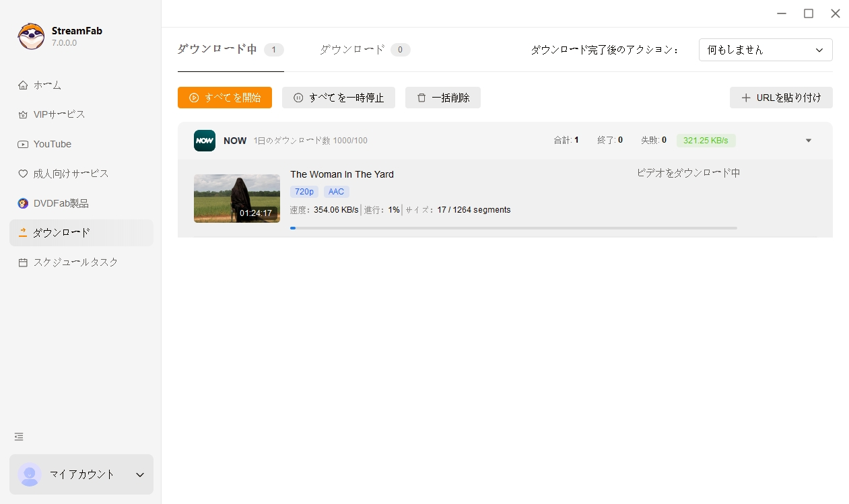Select the 成人向けサービス sidebar item
The height and width of the screenshot is (504, 849).
[x=66, y=174]
